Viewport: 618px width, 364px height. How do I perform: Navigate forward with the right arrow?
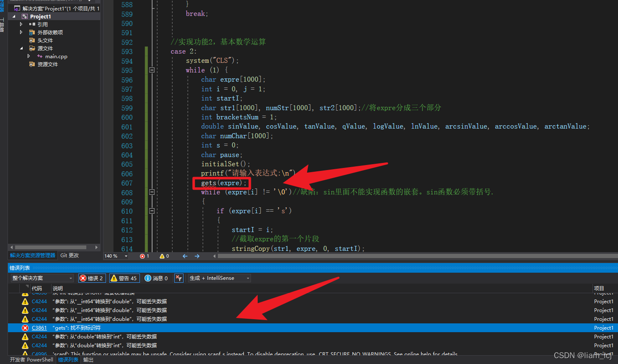coord(197,256)
